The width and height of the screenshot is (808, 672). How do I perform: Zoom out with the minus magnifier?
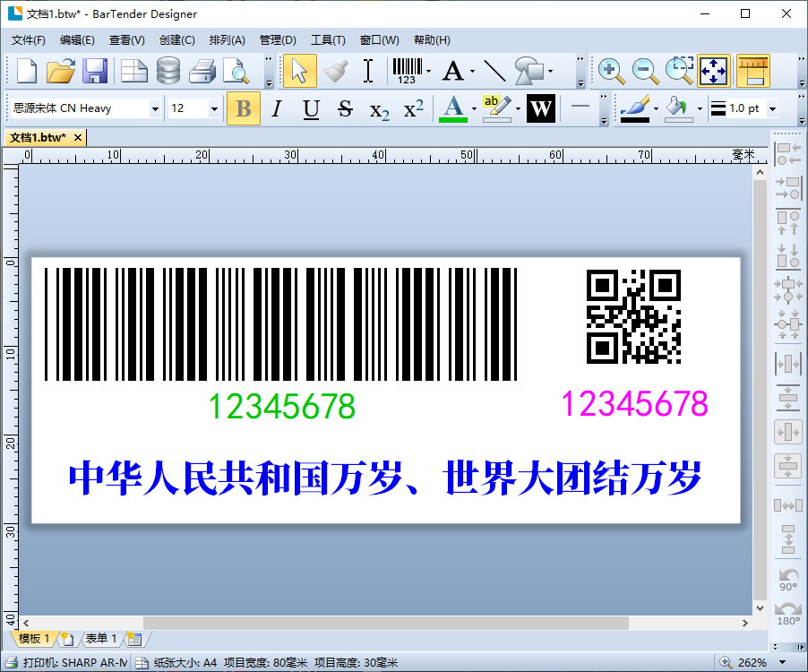click(x=646, y=71)
